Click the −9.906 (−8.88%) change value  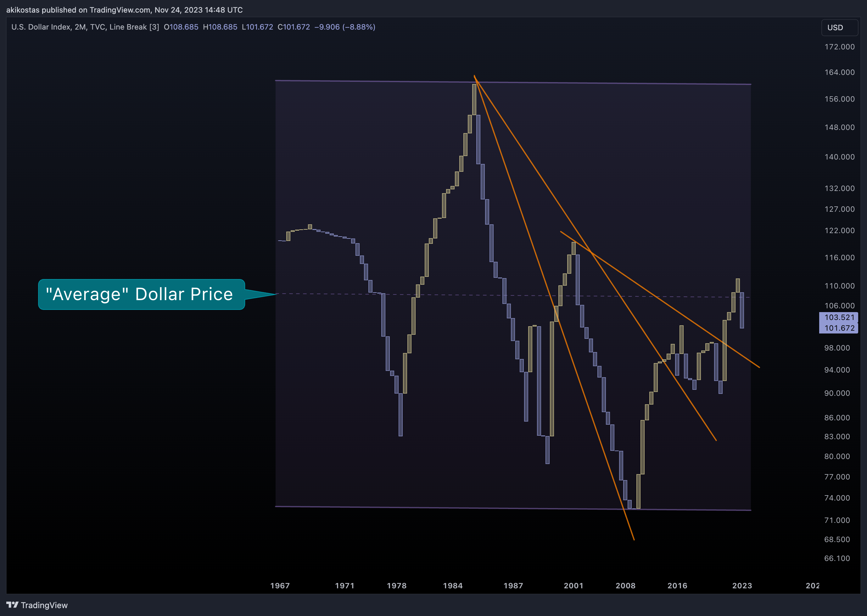tap(345, 27)
